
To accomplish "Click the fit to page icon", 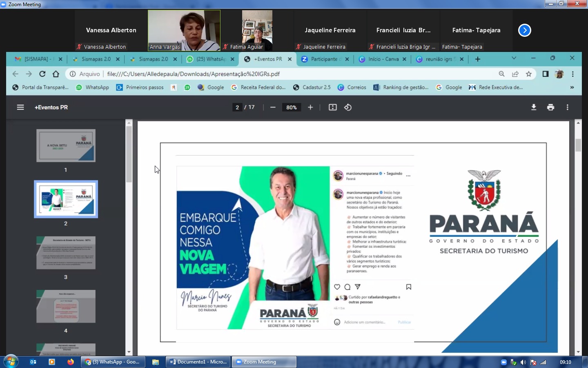I will [333, 107].
